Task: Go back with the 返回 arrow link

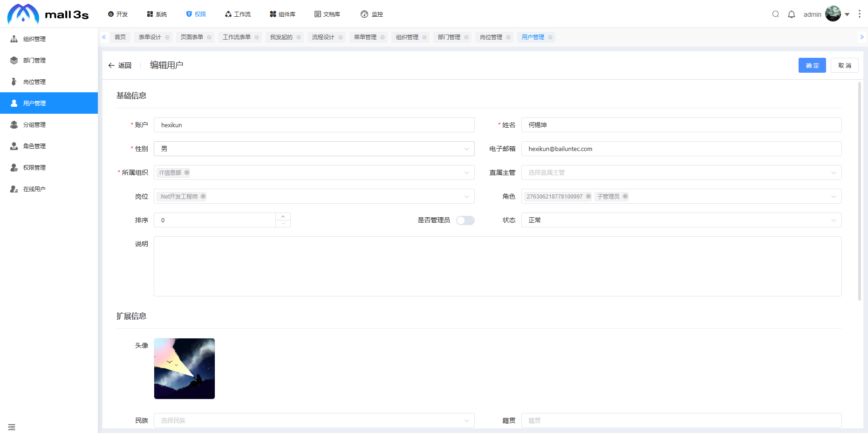Action: (120, 65)
